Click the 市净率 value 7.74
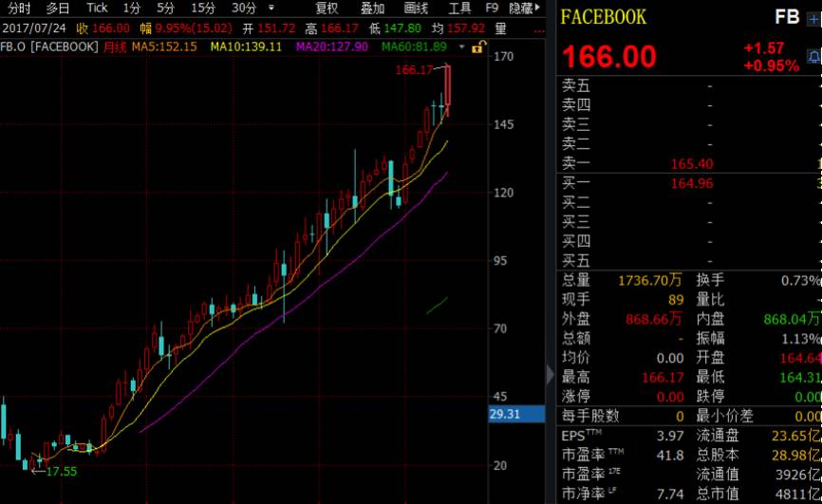Screen dimensions: 822x504 pos(670,495)
